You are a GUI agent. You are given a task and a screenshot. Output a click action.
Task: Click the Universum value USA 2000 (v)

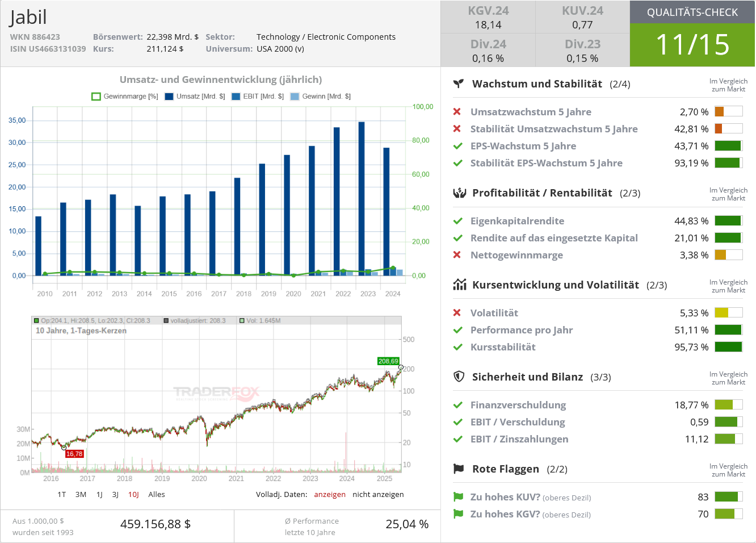280,49
